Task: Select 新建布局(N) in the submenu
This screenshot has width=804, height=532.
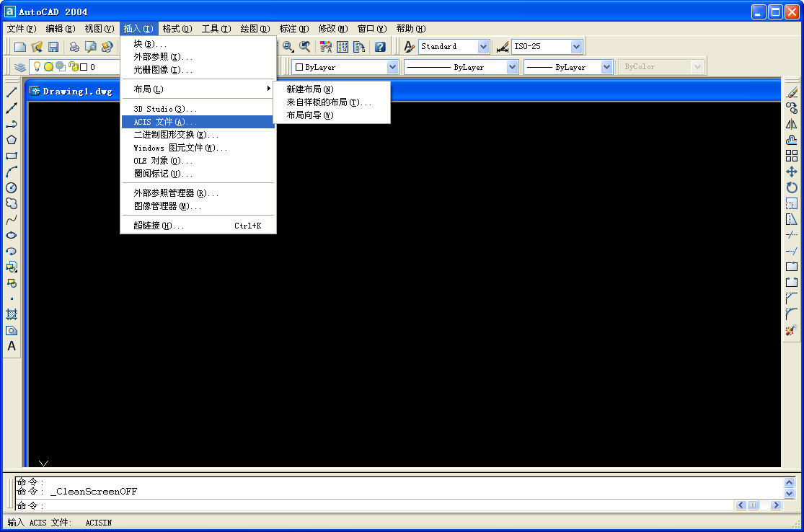Action: [x=331, y=89]
